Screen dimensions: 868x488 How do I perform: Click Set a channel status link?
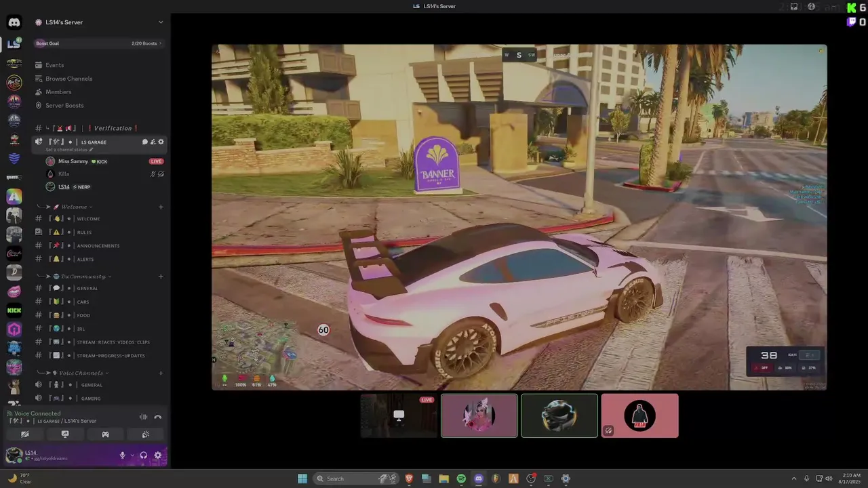tap(68, 150)
